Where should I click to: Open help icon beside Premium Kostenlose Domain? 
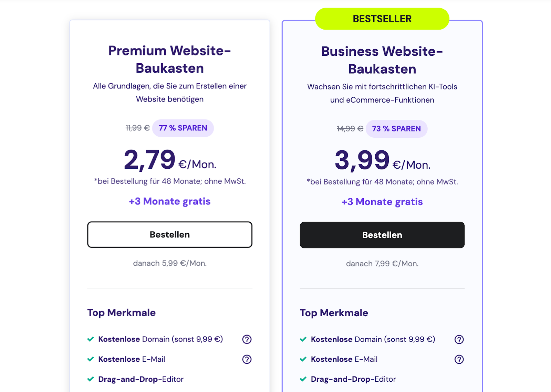247,339
